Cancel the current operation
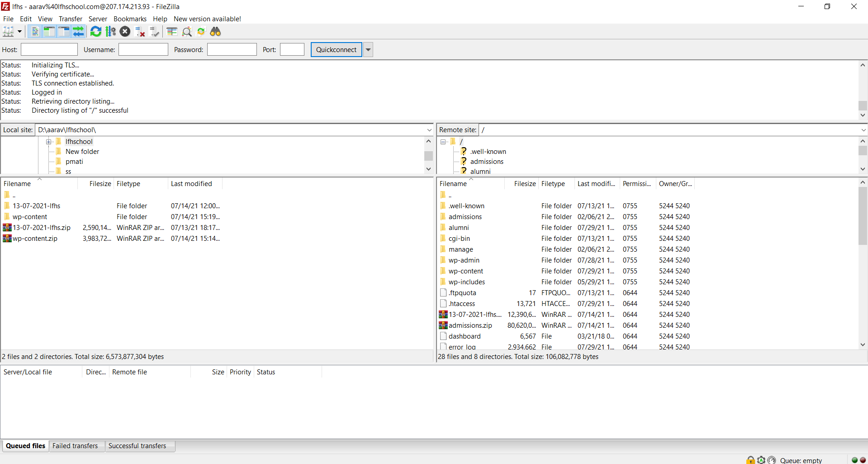The image size is (868, 464). tap(125, 32)
